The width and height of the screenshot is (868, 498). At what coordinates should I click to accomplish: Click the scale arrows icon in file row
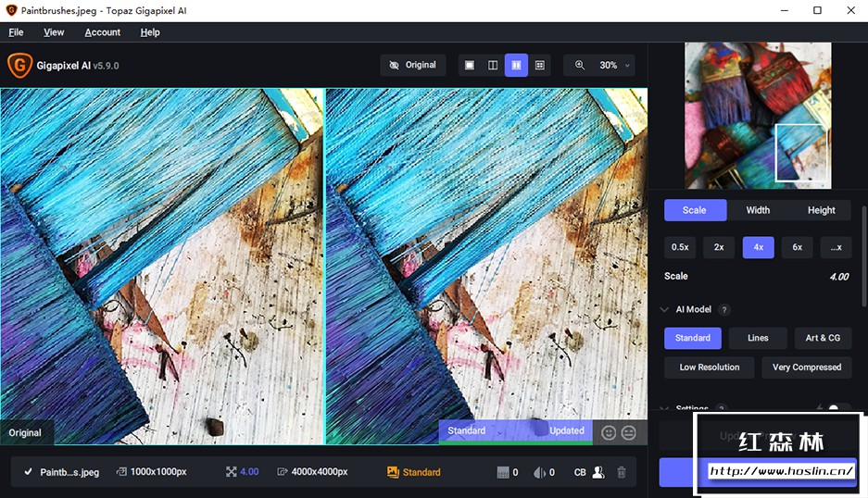click(231, 472)
